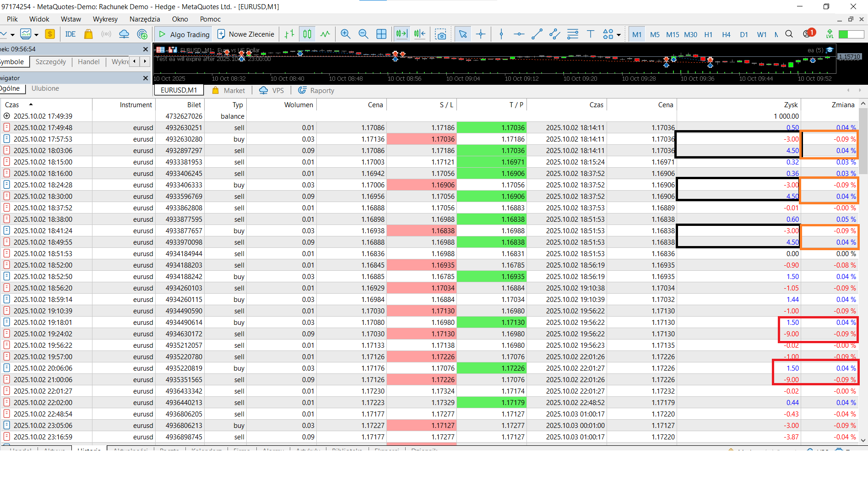
Task: Switch timeframe to M5
Action: pos(655,35)
